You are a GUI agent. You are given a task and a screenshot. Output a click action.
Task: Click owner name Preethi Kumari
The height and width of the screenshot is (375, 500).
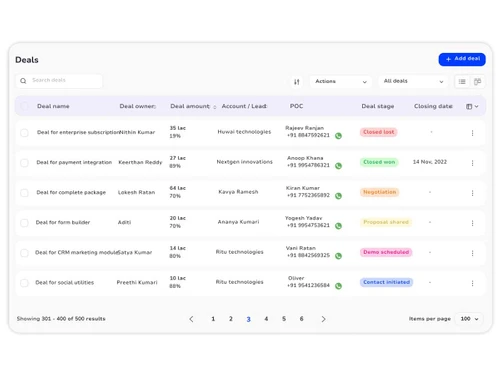pos(137,282)
